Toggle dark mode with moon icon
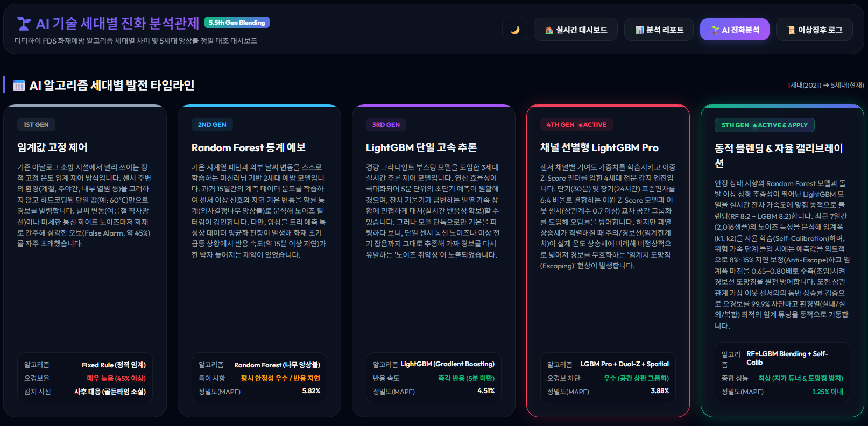The image size is (868, 426). click(x=514, y=30)
